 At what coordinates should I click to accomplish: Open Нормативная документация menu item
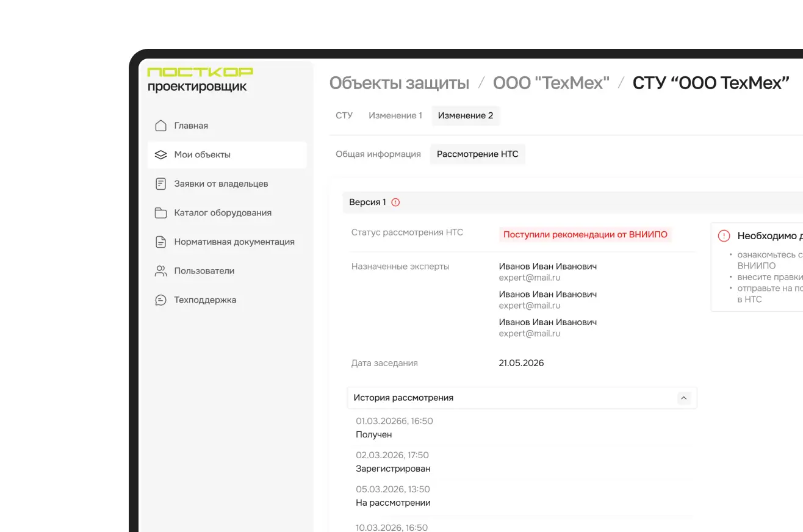click(x=227, y=242)
